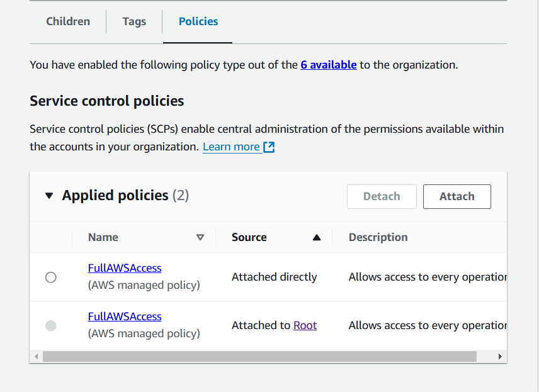The image size is (539, 392).
Task: Open the Tags tab
Action: click(134, 21)
